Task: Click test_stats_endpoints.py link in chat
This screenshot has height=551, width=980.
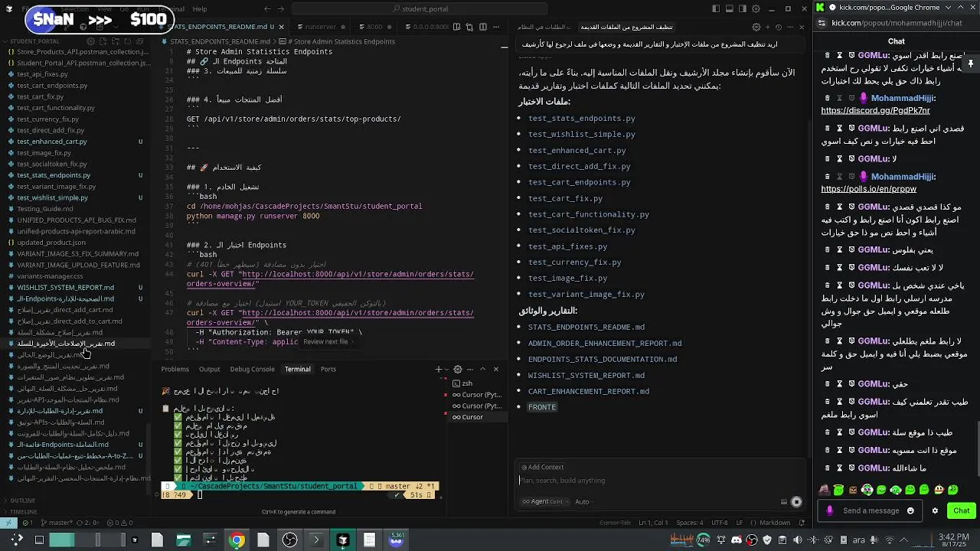Action: pyautogui.click(x=581, y=119)
